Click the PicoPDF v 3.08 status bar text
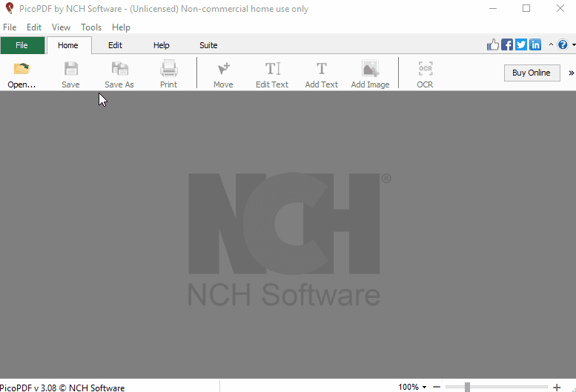 pyautogui.click(x=62, y=388)
